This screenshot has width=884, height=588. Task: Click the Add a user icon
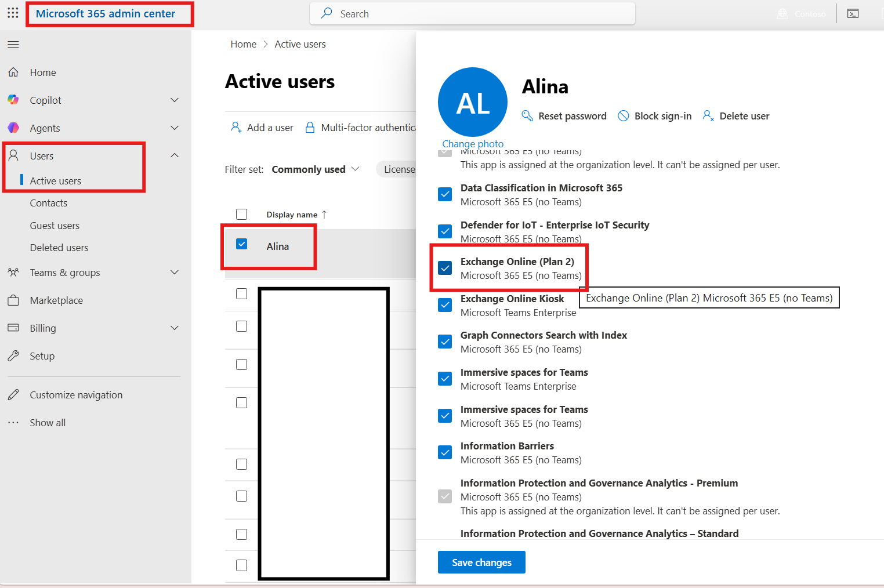236,127
